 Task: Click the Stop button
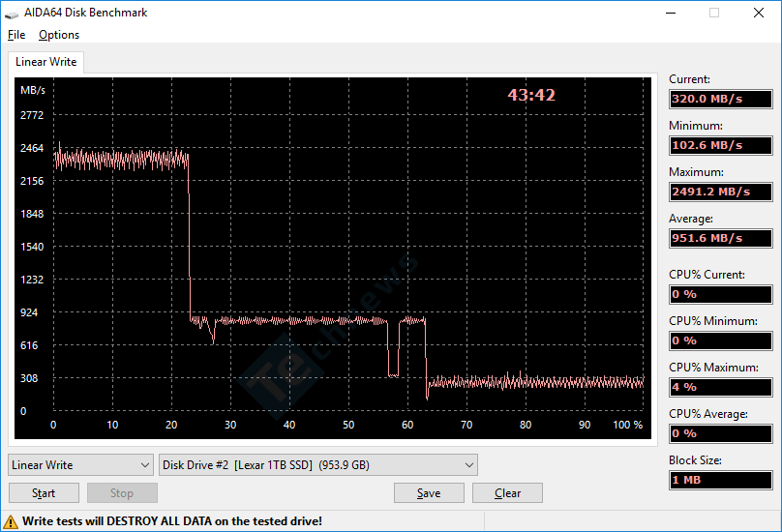pos(122,493)
